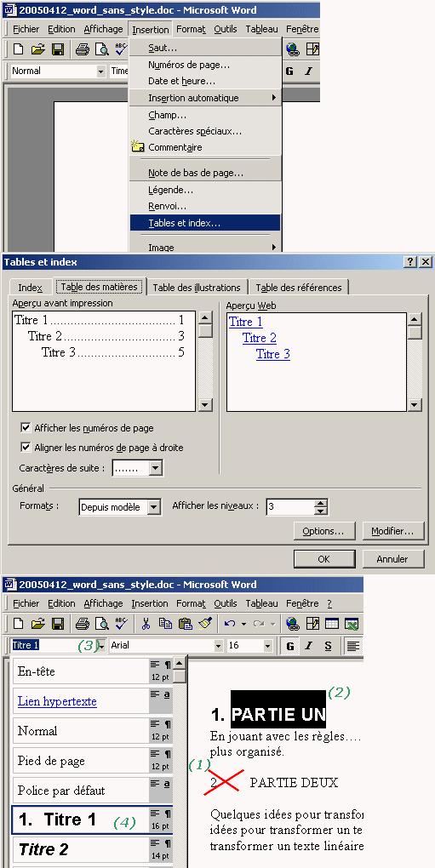Screen dimensions: 435x868
Task: Click the 'Modifier...' button
Action: pyautogui.click(x=393, y=531)
